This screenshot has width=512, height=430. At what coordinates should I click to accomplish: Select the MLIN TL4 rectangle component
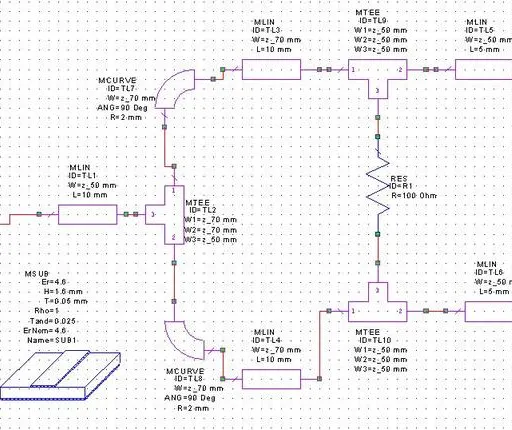tap(271, 379)
